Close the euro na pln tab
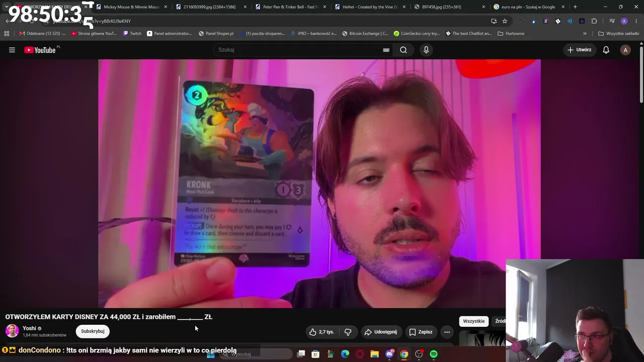The height and width of the screenshot is (362, 644). coord(563,7)
